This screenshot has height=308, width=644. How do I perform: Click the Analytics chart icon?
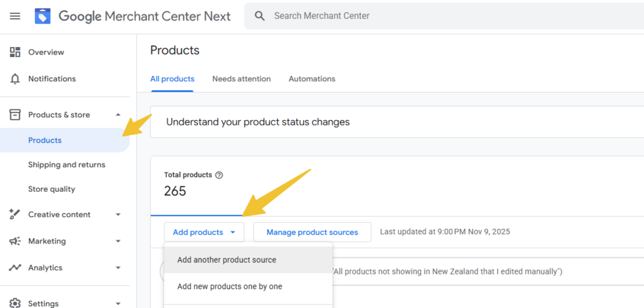[x=15, y=268]
